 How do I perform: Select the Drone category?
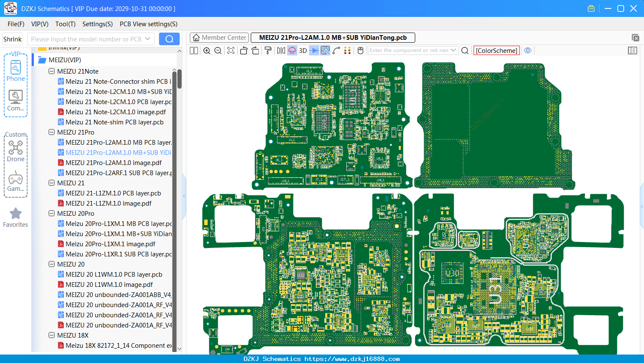pyautogui.click(x=16, y=151)
